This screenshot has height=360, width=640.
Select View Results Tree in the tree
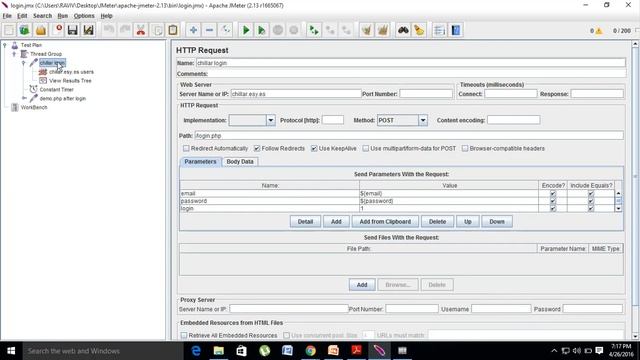click(70, 81)
